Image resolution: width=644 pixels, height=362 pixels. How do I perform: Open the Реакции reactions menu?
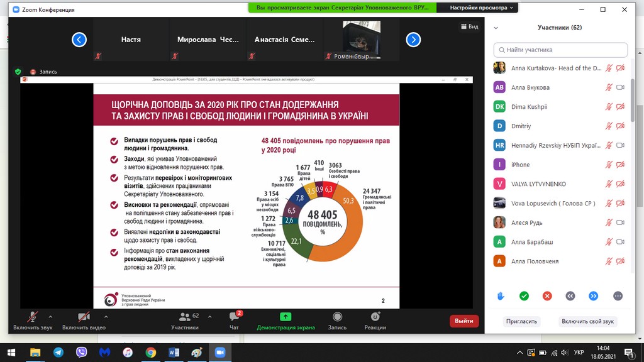pyautogui.click(x=375, y=320)
